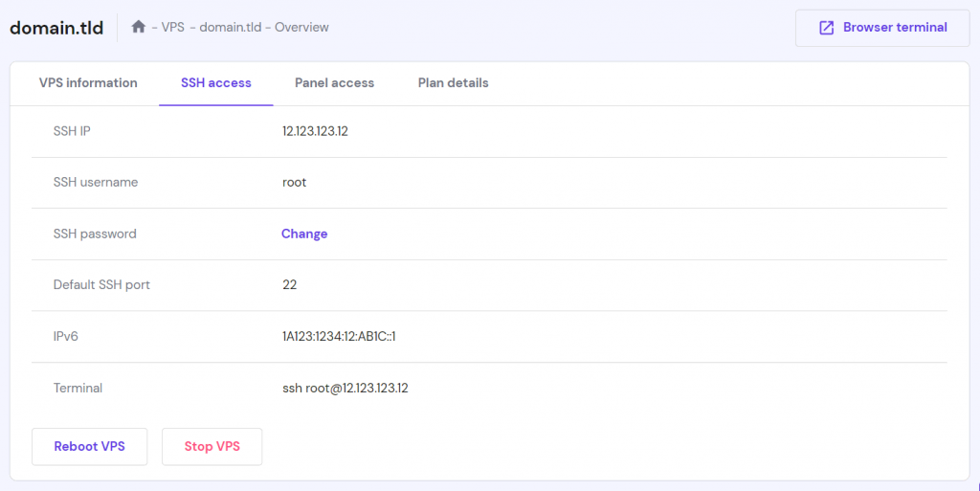Click the home icon in breadcrumb
The width and height of the screenshot is (980, 491).
pyautogui.click(x=138, y=27)
